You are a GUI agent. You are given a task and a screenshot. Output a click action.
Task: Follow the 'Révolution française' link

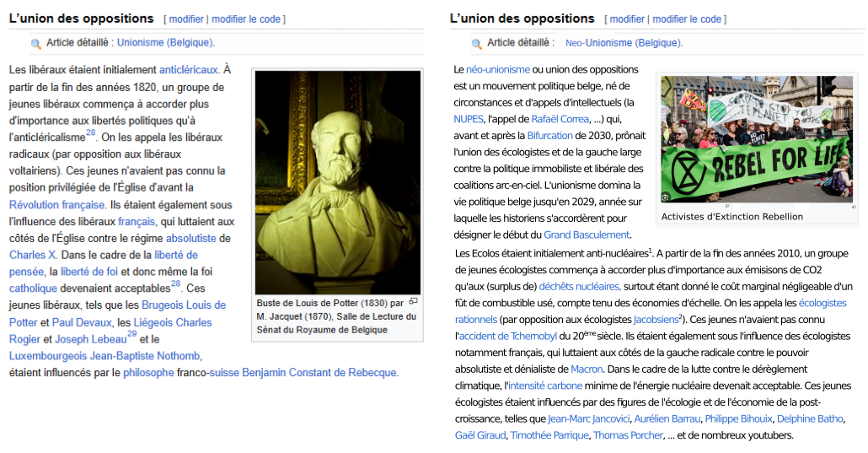57,205
